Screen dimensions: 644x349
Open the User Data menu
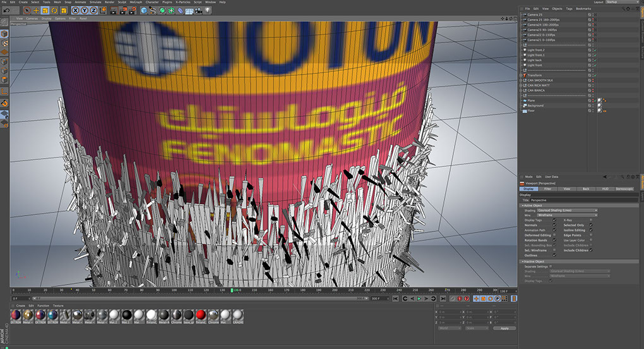click(552, 177)
